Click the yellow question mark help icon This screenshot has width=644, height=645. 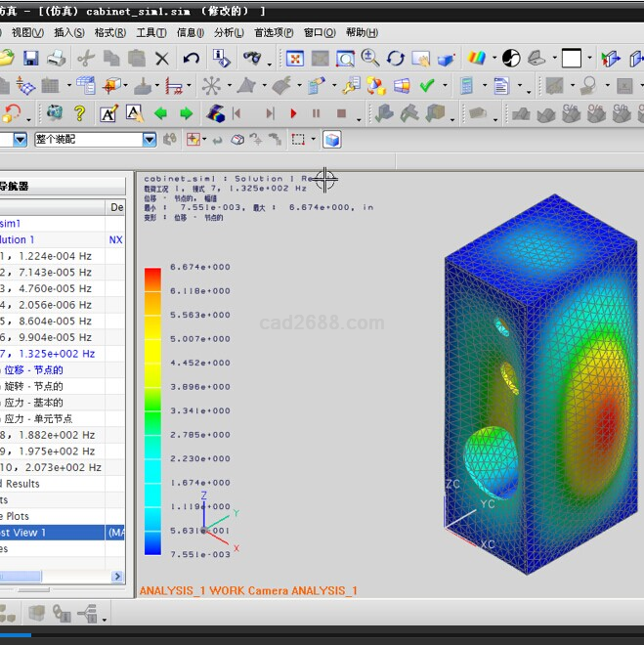point(80,113)
